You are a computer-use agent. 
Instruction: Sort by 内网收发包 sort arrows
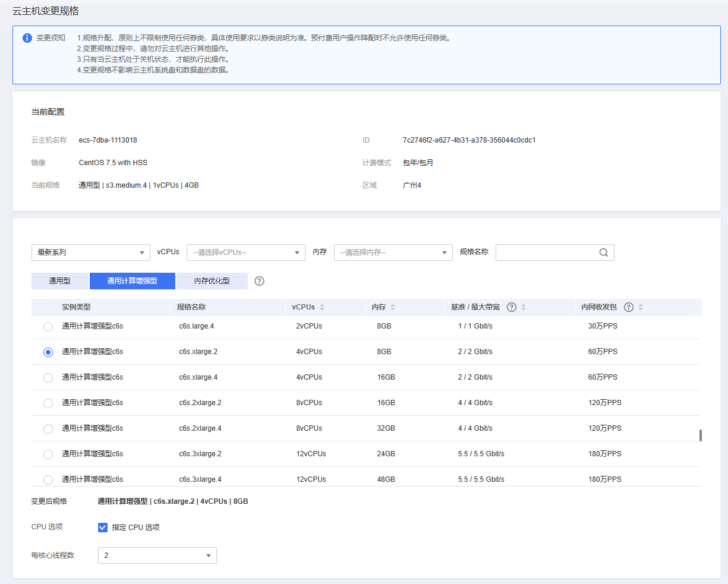[641, 307]
